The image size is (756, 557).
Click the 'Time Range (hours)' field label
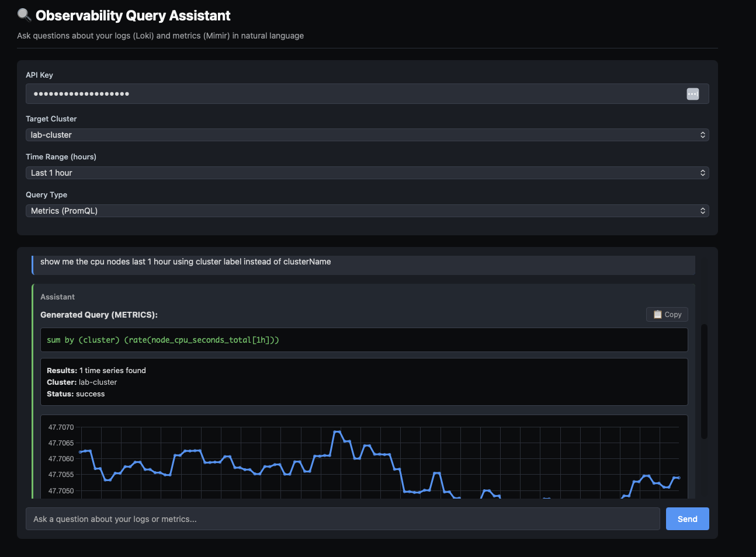tap(61, 156)
